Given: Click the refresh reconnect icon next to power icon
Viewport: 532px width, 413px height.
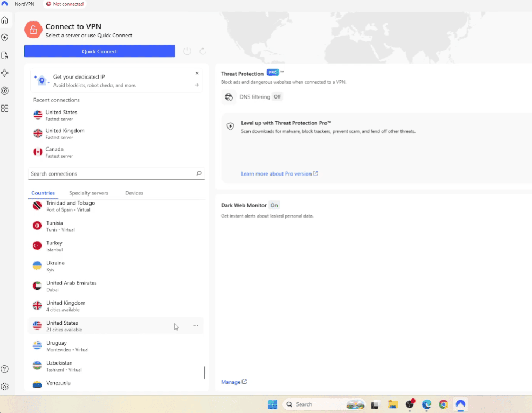Looking at the screenshot, I should (203, 51).
